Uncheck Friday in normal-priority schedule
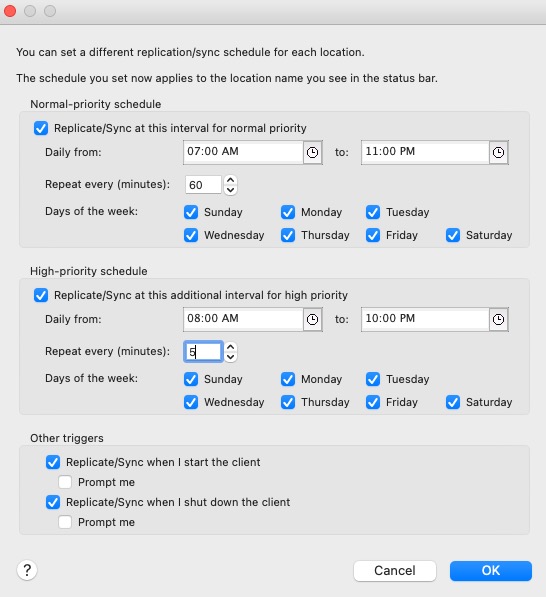The height and width of the screenshot is (597, 546). 373,235
